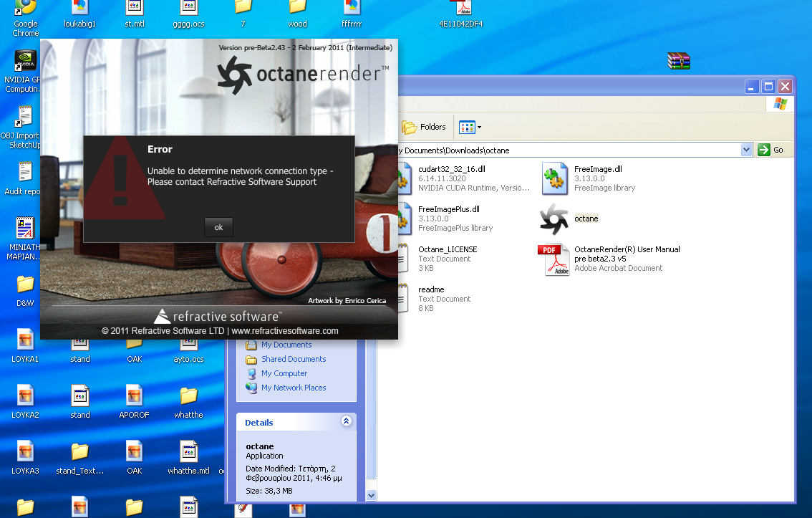Open folder named 7 on desktop
Viewport: 812px width, 518px height.
coord(243,14)
